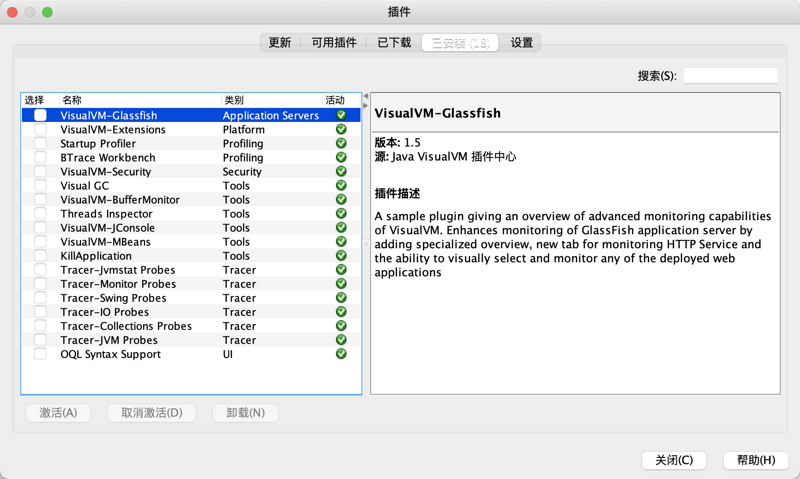Click the 激活(A) button
800x479 pixels.
click(58, 413)
